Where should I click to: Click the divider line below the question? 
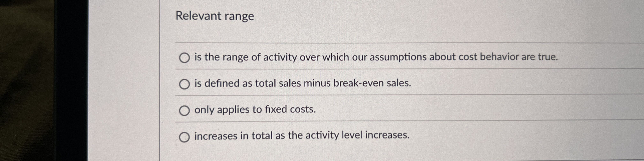click(400, 42)
